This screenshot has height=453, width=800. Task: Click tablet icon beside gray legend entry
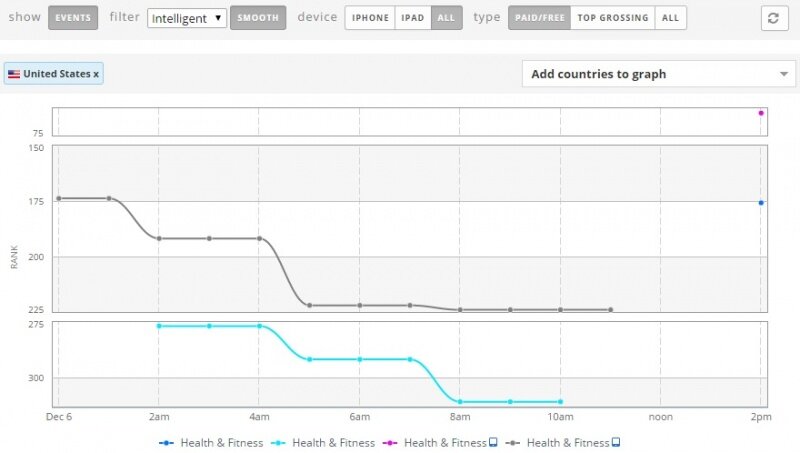point(616,442)
